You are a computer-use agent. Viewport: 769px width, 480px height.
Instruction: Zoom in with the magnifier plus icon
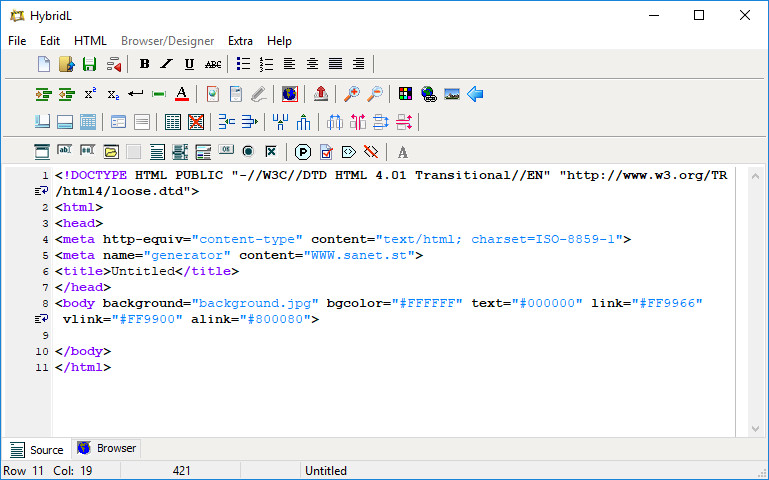pyautogui.click(x=352, y=94)
